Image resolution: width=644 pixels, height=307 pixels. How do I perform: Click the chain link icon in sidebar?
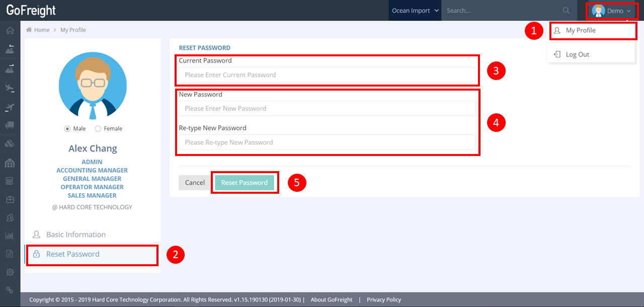(10, 290)
